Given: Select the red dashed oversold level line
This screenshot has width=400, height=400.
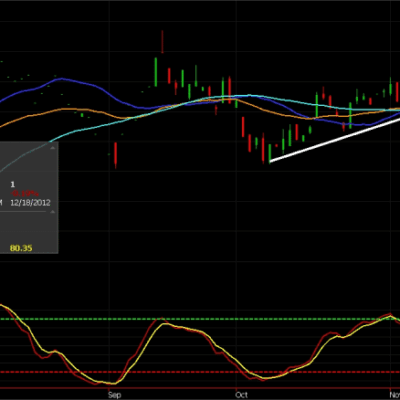Looking at the screenshot, I should [x=200, y=372].
